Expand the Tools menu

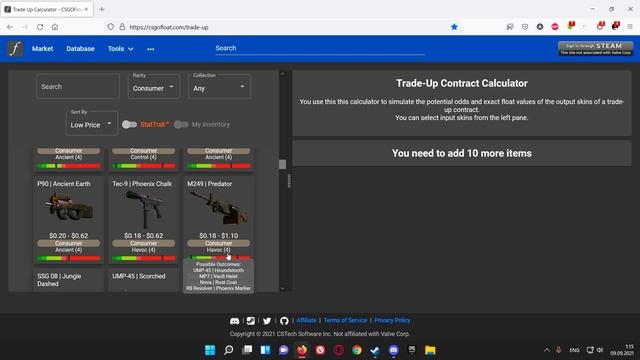point(120,49)
